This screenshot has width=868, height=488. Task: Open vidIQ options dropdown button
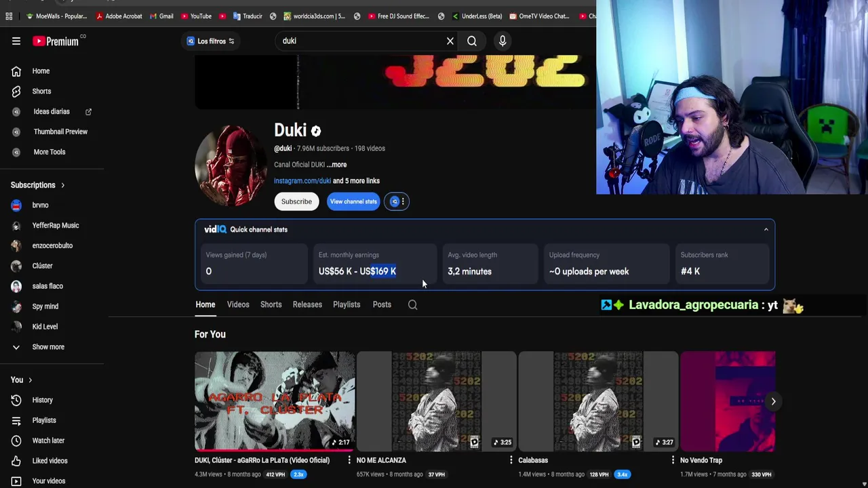[x=397, y=201]
